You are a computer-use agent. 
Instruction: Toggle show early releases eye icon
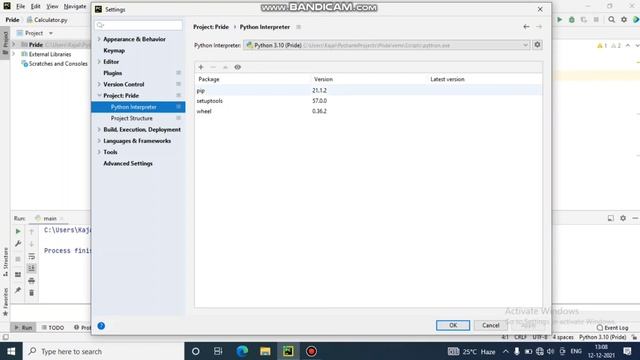click(238, 67)
